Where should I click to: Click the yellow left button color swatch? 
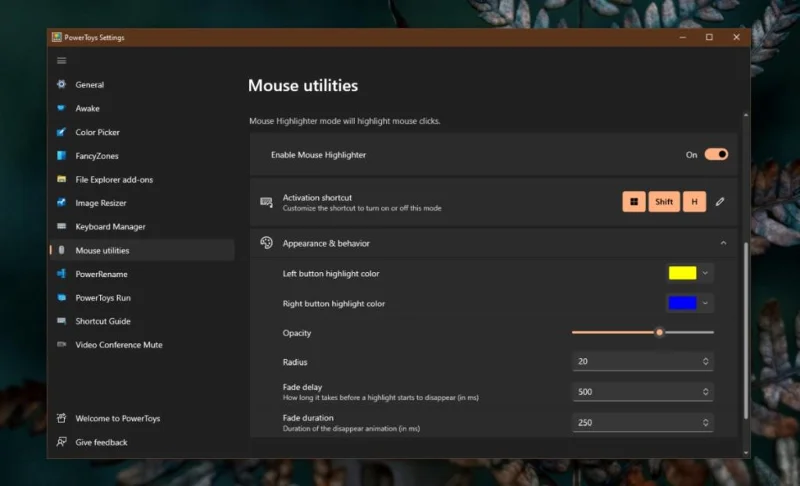coord(682,273)
